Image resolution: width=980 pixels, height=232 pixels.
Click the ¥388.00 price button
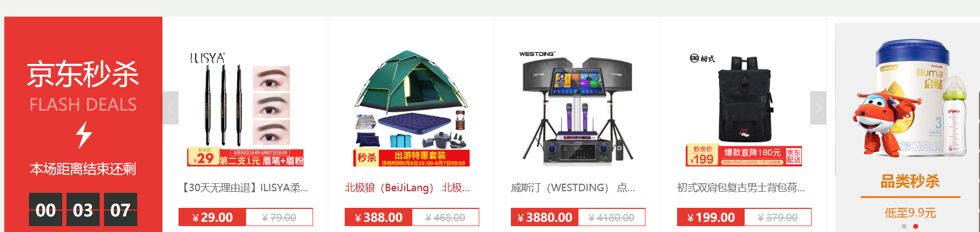coord(378,218)
